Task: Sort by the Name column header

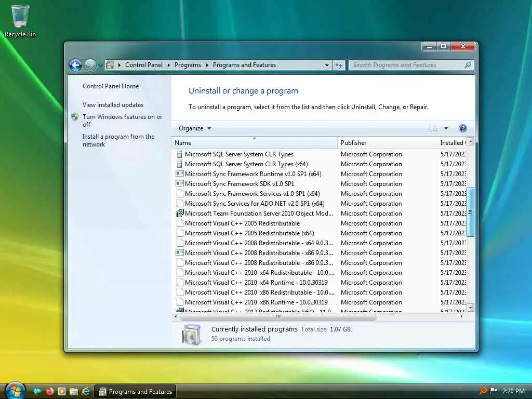Action: point(255,142)
